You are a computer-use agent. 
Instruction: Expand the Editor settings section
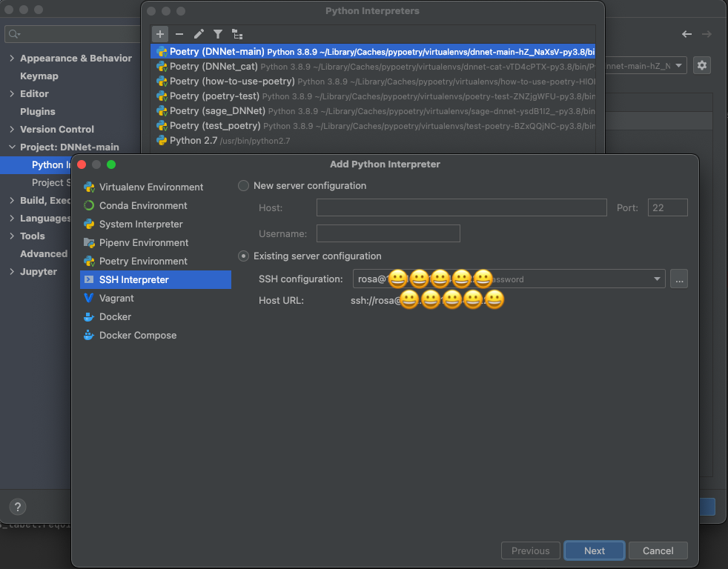12,94
